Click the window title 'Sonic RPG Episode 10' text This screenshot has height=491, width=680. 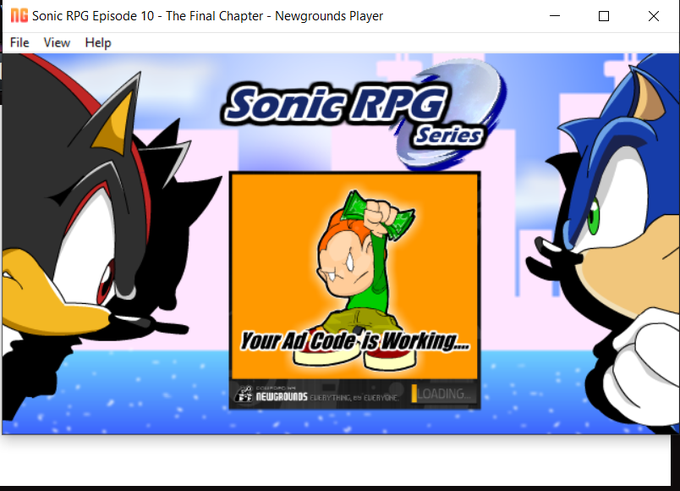[x=93, y=16]
